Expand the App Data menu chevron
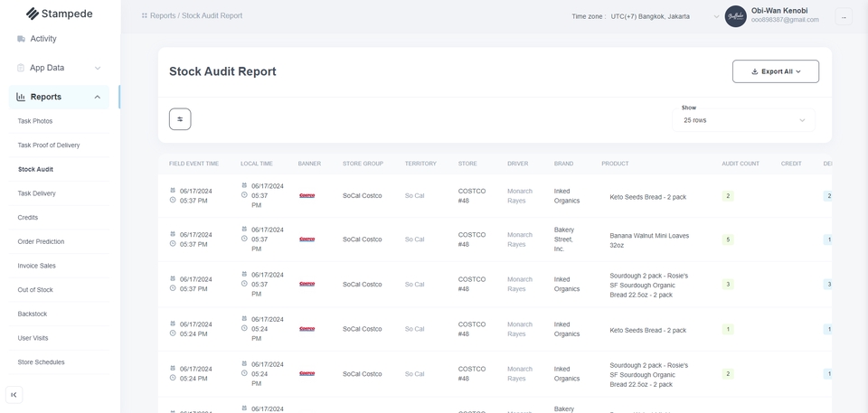 pyautogui.click(x=98, y=68)
